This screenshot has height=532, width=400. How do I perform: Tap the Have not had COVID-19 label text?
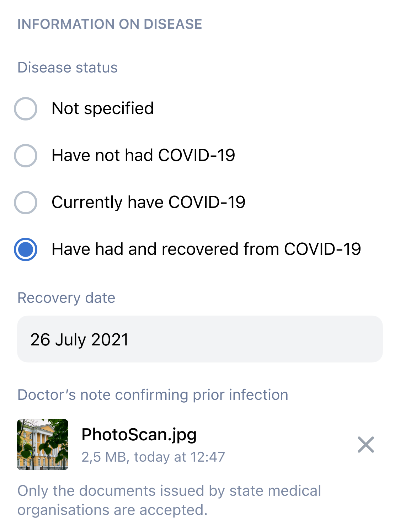(143, 155)
